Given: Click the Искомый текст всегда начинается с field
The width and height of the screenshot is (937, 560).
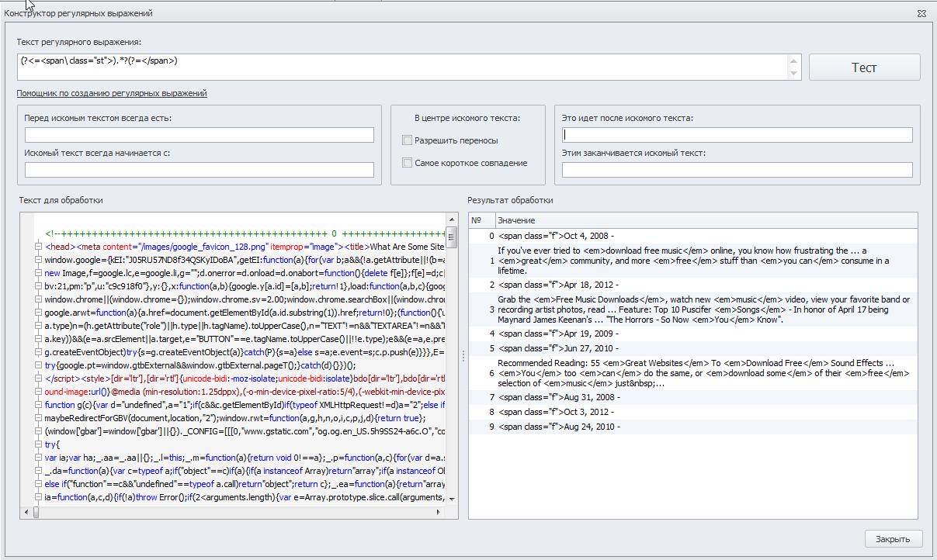Looking at the screenshot, I should (x=200, y=170).
